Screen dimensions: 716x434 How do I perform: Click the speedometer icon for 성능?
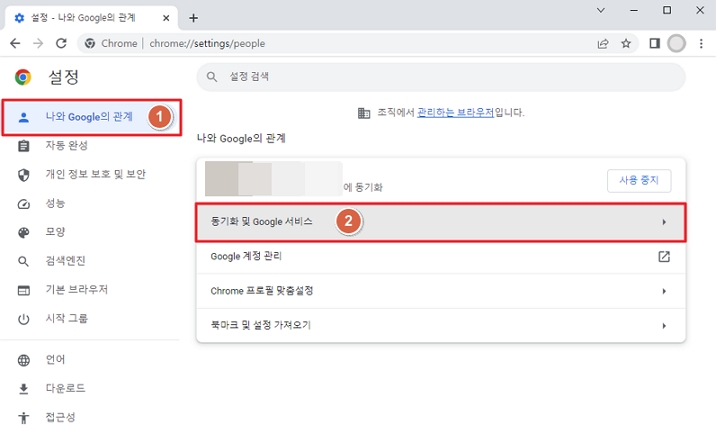(23, 204)
